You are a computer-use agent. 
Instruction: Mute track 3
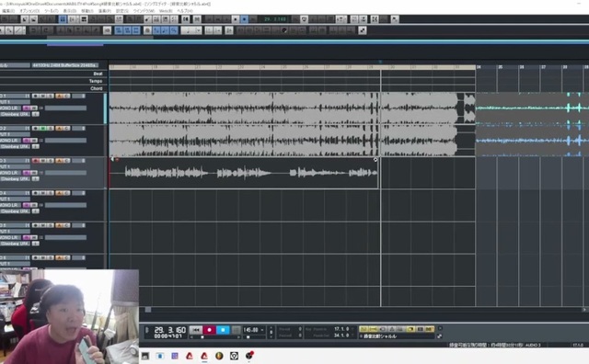pyautogui.click(x=43, y=161)
